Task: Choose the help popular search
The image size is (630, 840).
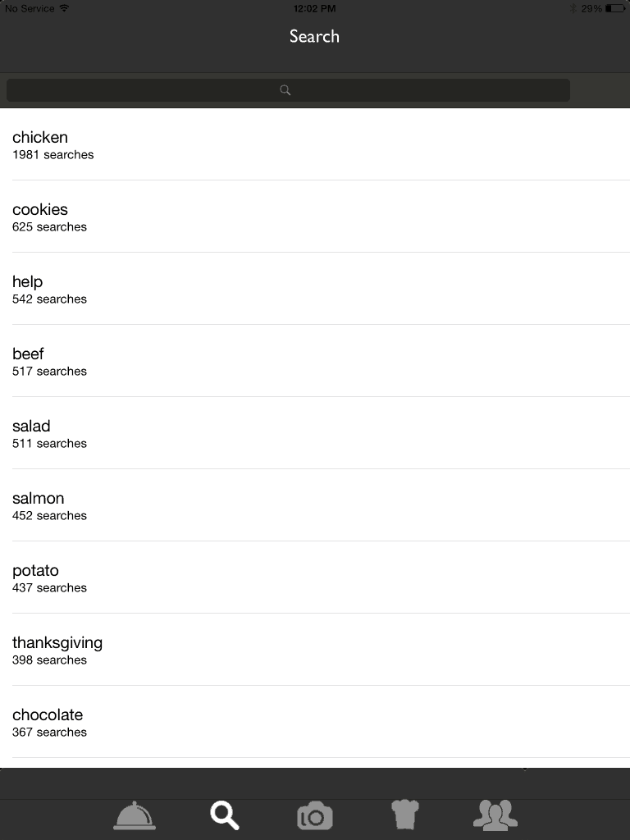Action: 315,289
